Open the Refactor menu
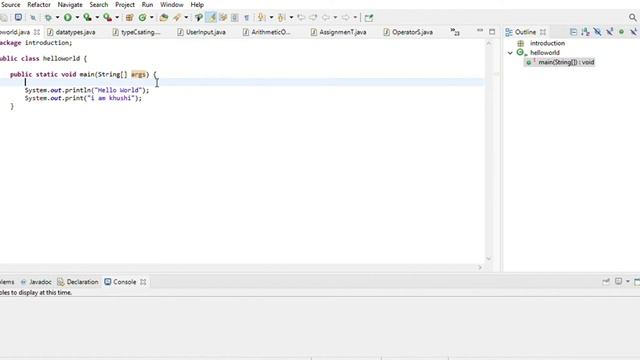Screen dimensions: 640x360 39,4
